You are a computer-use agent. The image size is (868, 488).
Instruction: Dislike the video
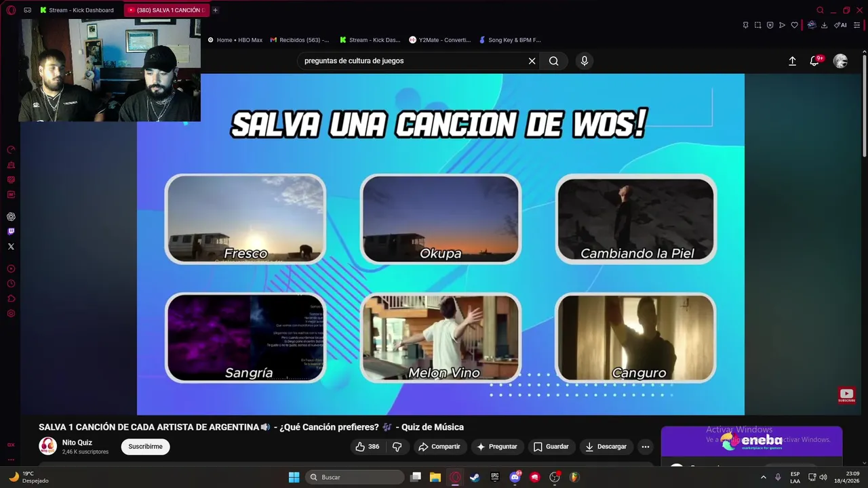pyautogui.click(x=397, y=447)
